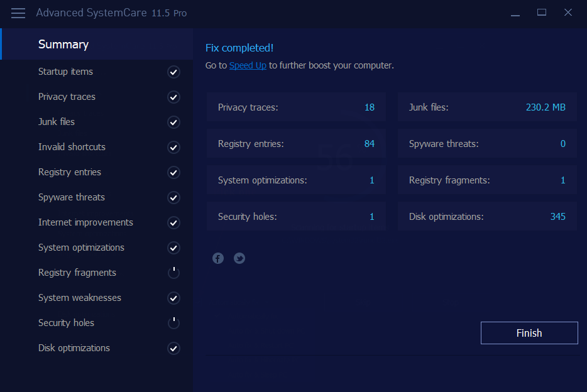587x392 pixels.
Task: Open the hamburger menu icon
Action: click(x=18, y=13)
